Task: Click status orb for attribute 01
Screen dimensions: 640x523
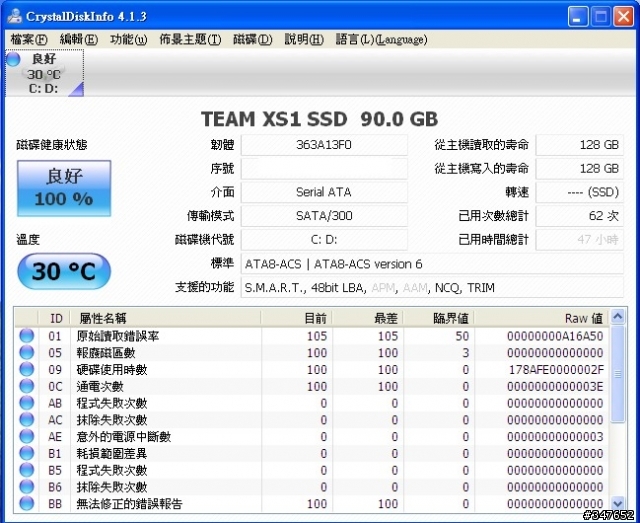Action: point(27,336)
